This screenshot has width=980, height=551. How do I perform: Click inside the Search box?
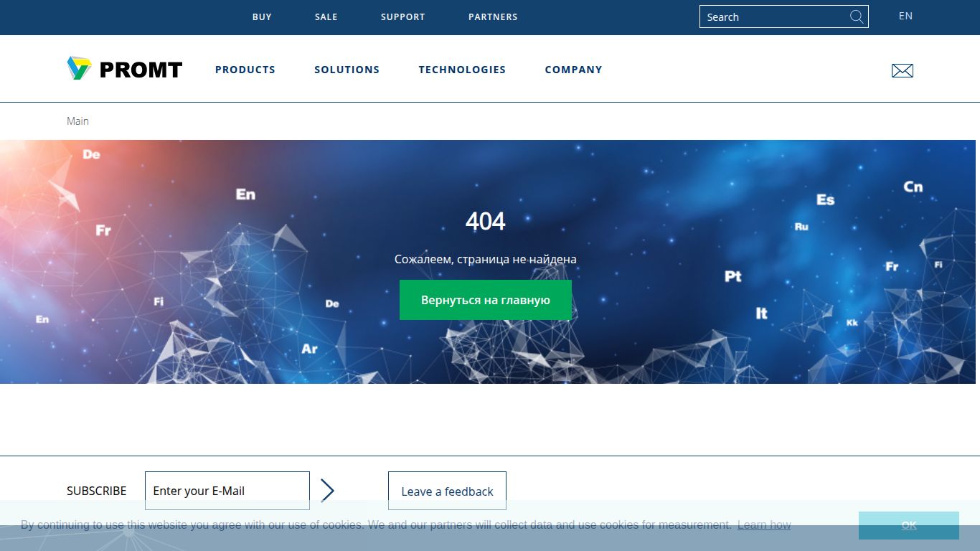(760, 16)
